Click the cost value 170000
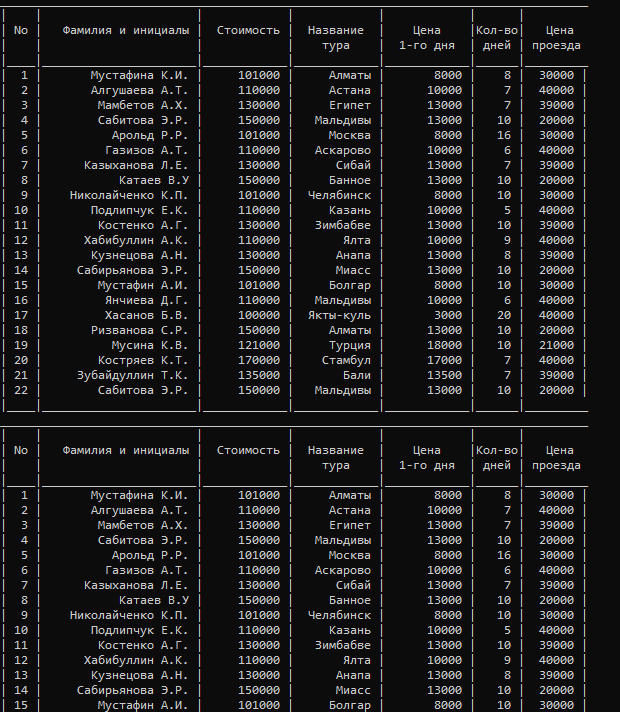The width and height of the screenshot is (620, 712). click(259, 360)
